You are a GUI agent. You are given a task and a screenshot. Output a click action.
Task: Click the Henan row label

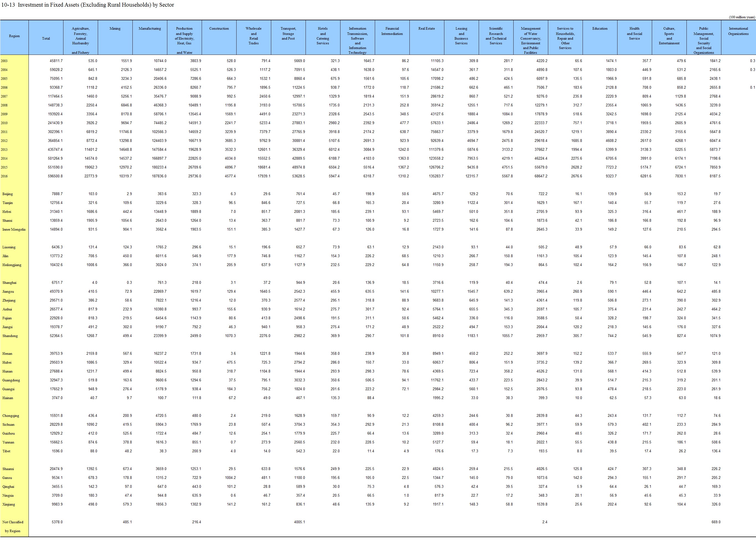[7, 354]
